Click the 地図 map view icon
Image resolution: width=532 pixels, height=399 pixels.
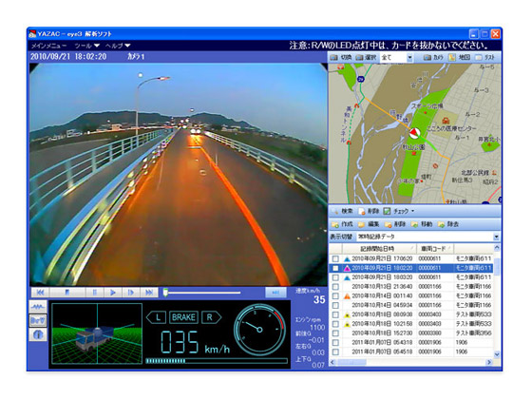click(452, 57)
